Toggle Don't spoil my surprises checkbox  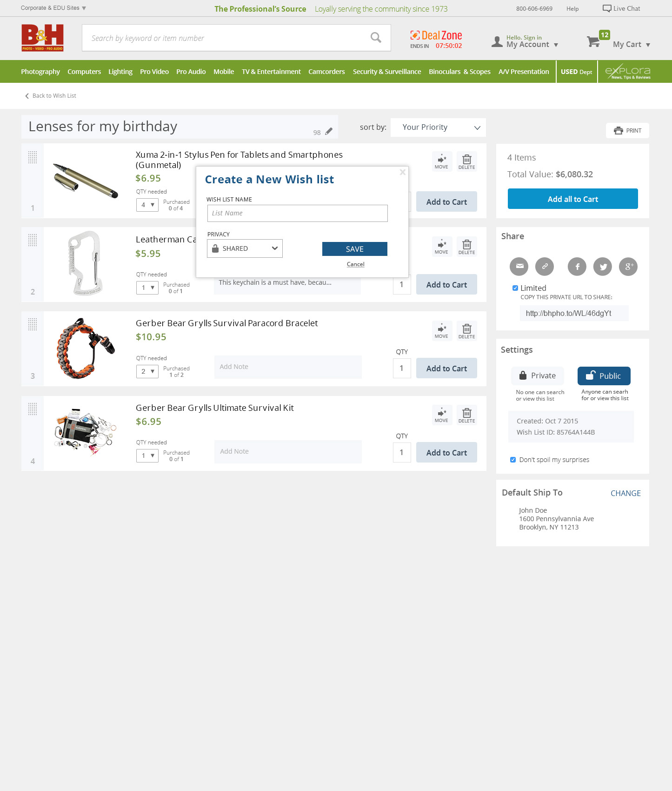[x=513, y=460]
